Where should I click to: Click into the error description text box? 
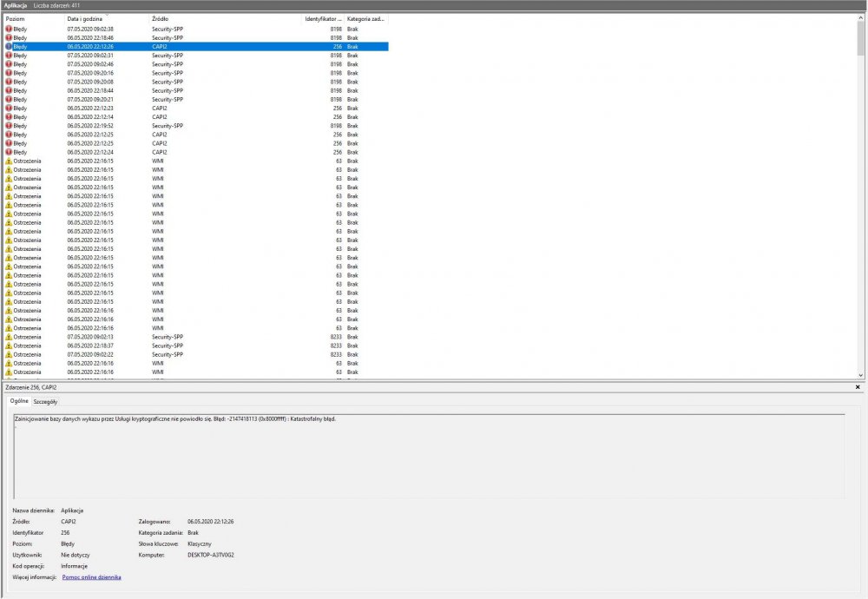click(429, 456)
